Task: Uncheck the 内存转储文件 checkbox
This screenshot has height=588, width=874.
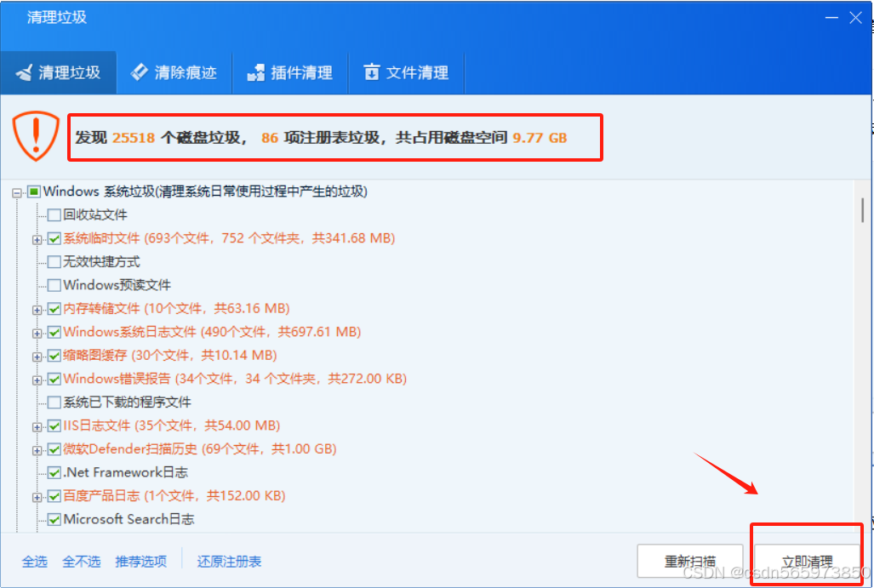Action: point(54,309)
